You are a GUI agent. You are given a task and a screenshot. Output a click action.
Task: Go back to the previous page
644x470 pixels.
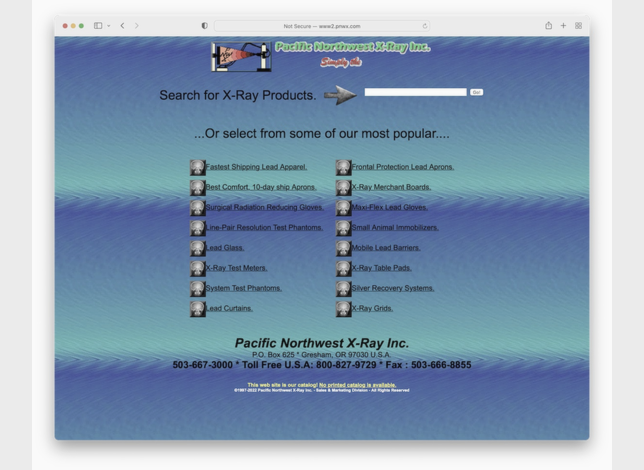click(x=123, y=26)
